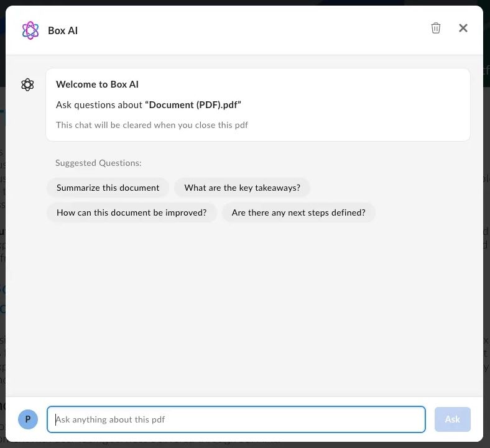Close the Box AI dialog
This screenshot has height=448, width=490.
click(x=463, y=28)
